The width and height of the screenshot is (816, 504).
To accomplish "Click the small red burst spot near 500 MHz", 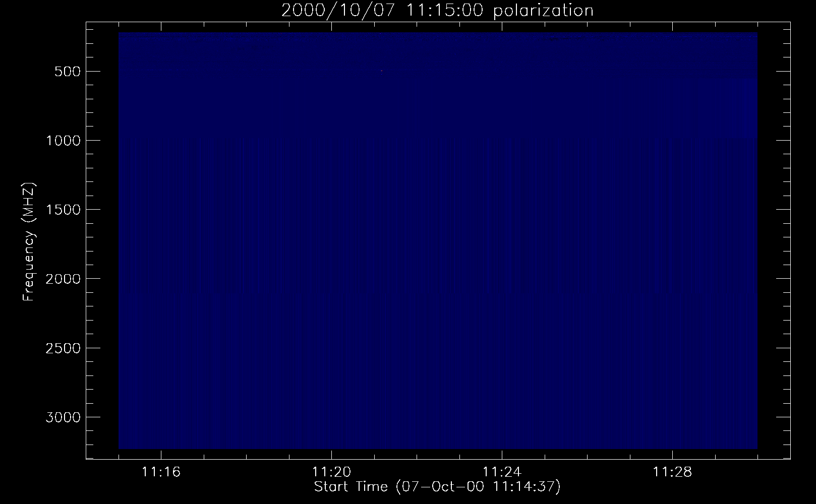I will pos(382,71).
